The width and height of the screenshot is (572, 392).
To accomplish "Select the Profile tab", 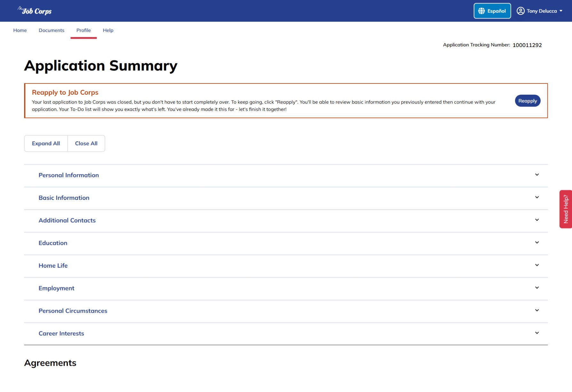I will (83, 30).
